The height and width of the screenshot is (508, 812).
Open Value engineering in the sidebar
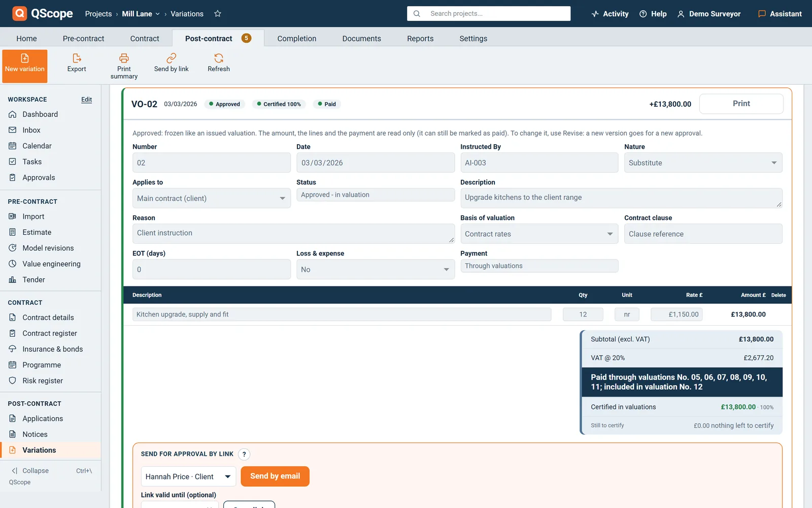coord(50,264)
